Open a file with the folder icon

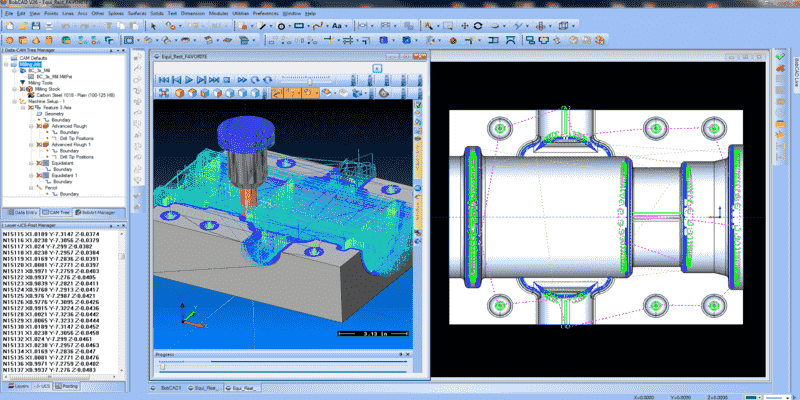22,26
